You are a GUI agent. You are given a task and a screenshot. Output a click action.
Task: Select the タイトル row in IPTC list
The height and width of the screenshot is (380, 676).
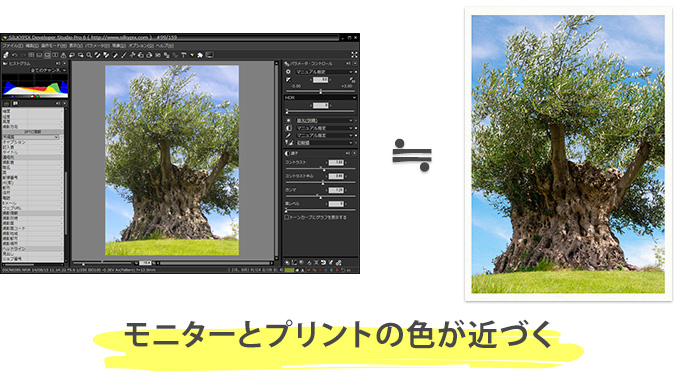click(x=32, y=152)
